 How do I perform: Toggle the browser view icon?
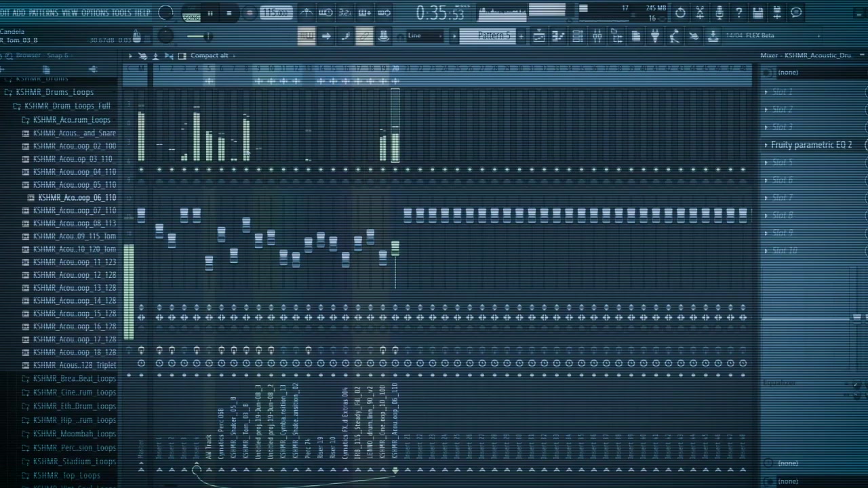click(616, 37)
